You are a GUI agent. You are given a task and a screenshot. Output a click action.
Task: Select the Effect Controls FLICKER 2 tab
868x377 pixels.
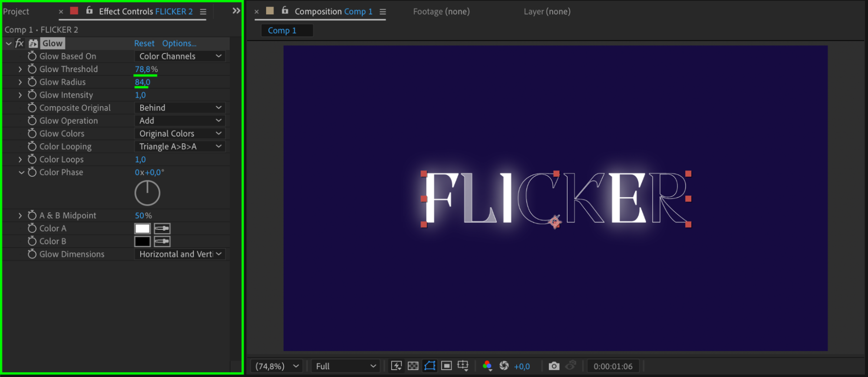pyautogui.click(x=146, y=11)
